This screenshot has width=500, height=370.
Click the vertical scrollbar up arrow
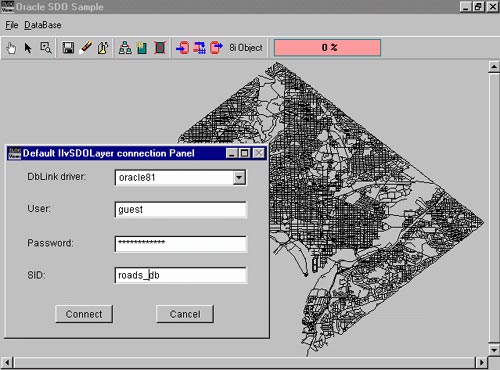pos(494,67)
